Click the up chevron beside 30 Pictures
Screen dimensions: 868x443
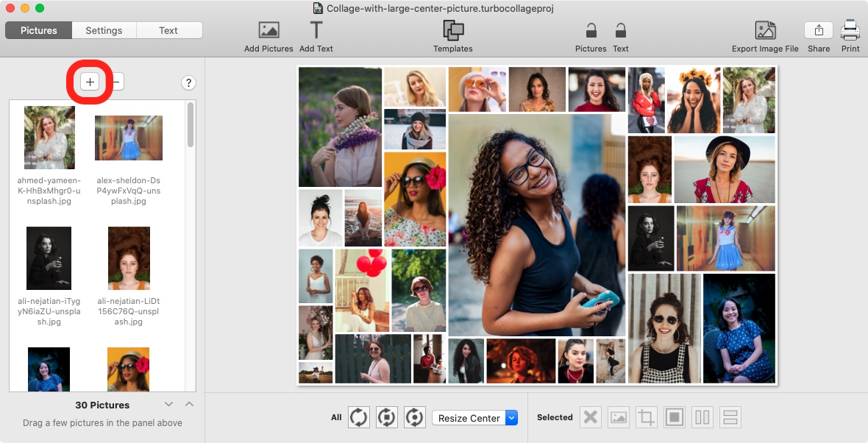tap(189, 404)
